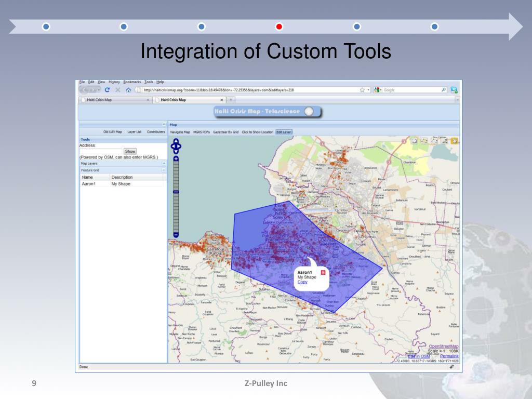
Task: Zoom out with the minus button on map
Action: coord(176,235)
